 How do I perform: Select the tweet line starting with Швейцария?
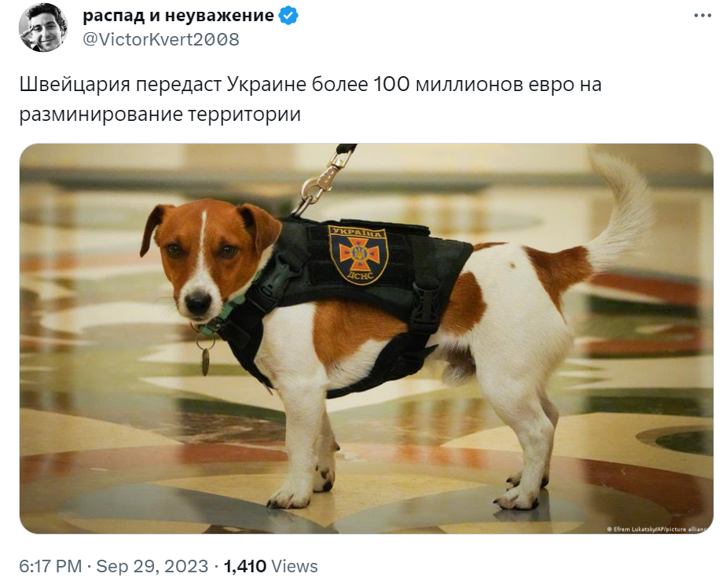pos(310,85)
